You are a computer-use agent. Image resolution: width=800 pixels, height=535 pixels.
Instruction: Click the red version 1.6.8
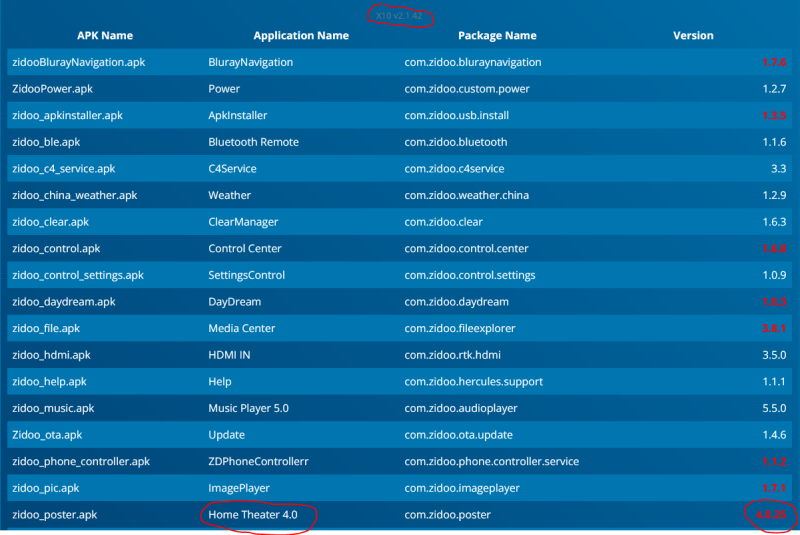pos(774,248)
